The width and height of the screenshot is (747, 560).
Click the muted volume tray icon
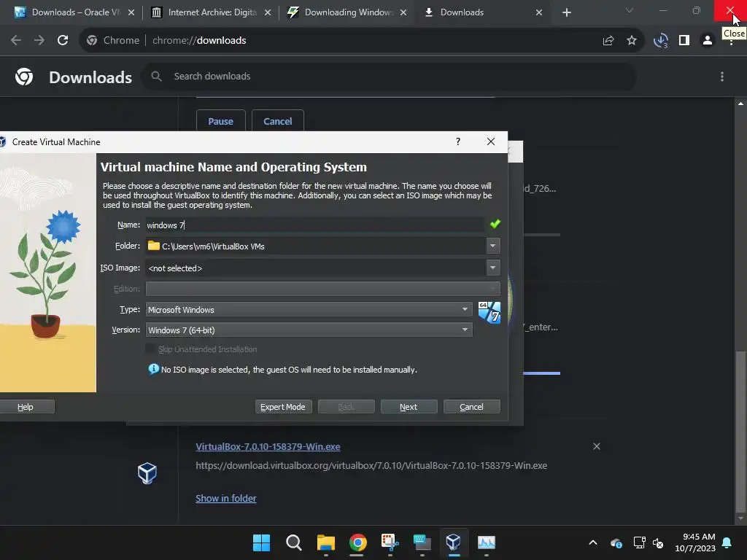coord(659,542)
